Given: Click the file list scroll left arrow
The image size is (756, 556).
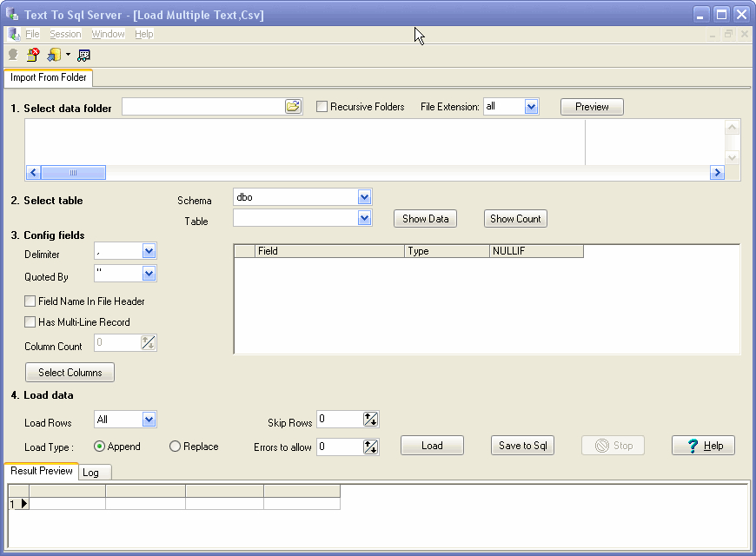Looking at the screenshot, I should coord(33,173).
